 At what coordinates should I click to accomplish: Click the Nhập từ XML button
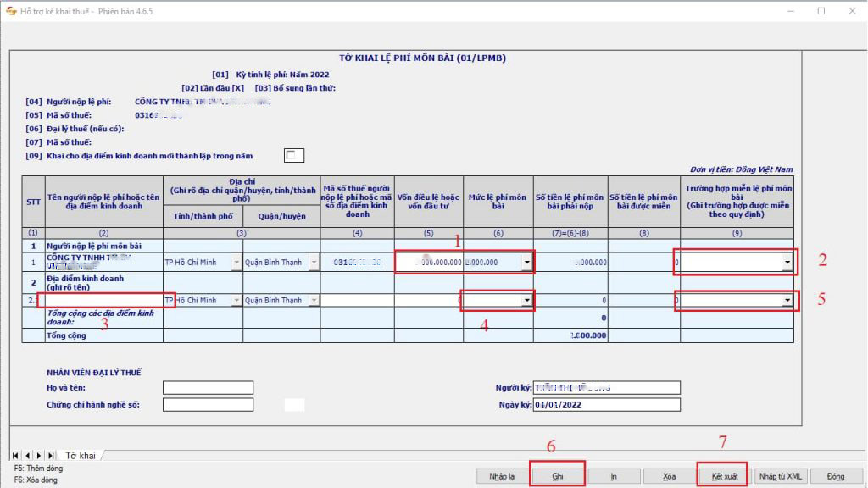point(781,476)
